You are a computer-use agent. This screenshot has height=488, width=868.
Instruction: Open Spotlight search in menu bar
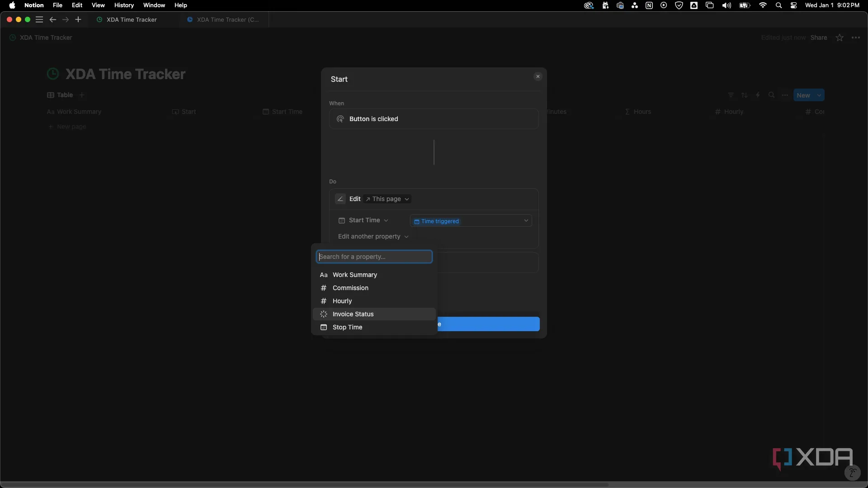pos(778,5)
